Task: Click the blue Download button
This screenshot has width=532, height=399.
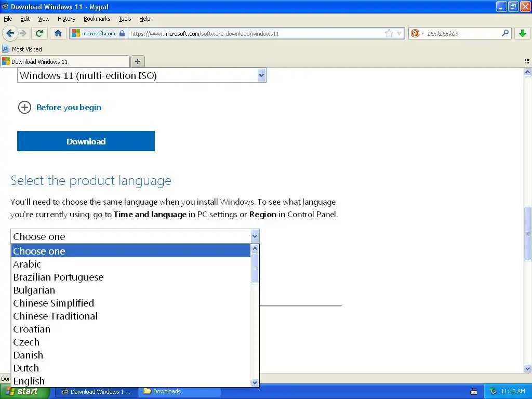Action: coord(86,141)
